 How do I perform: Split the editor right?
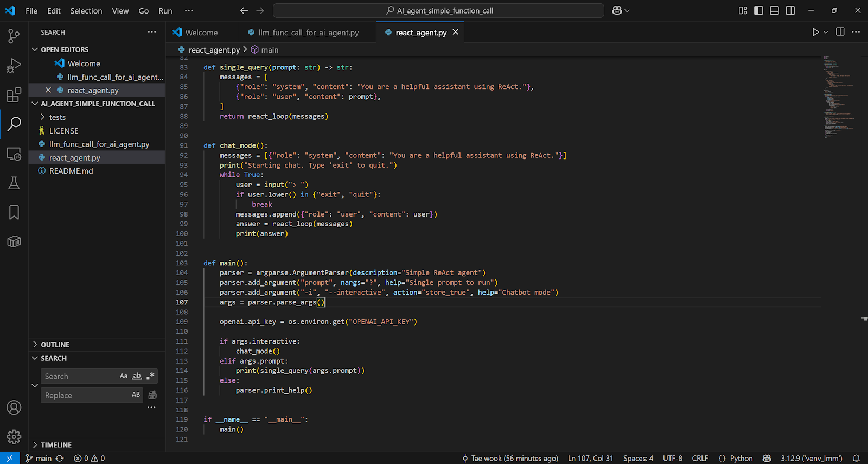840,32
